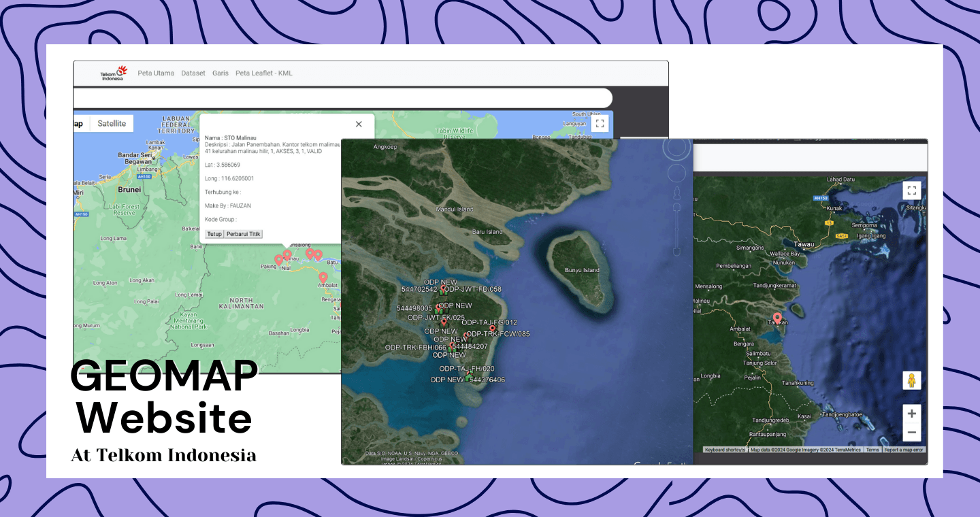Viewport: 980px width, 517px height.
Task: Open Keyboard shortcuts on right map
Action: [725, 450]
